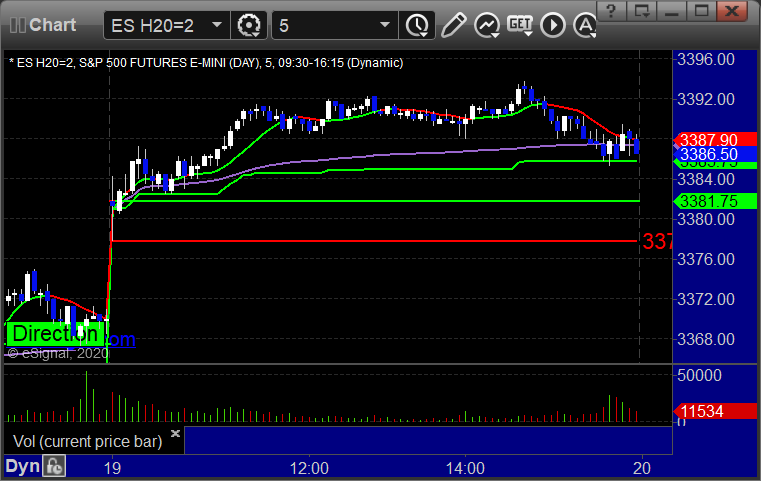
Task: Click the chart title ES H20=2 S&P 500 text
Action: coord(206,63)
